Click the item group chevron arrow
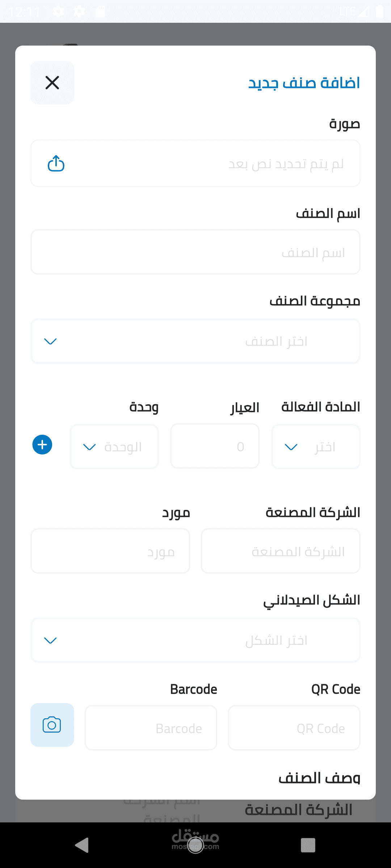 click(50, 341)
